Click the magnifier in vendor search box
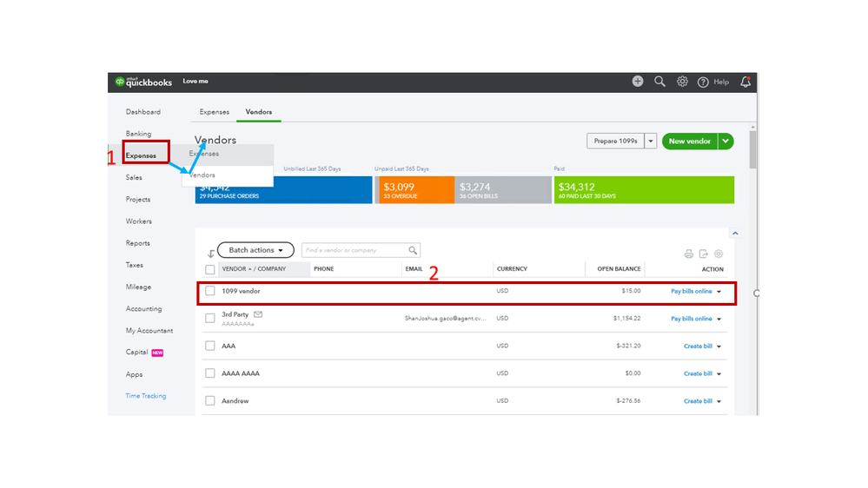Viewport: 868px width, 488px height. (x=413, y=250)
